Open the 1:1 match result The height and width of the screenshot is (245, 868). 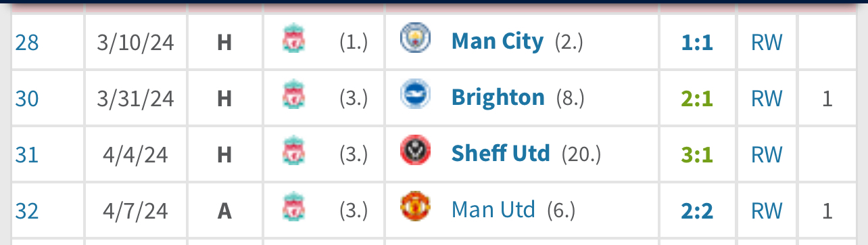pos(697,43)
